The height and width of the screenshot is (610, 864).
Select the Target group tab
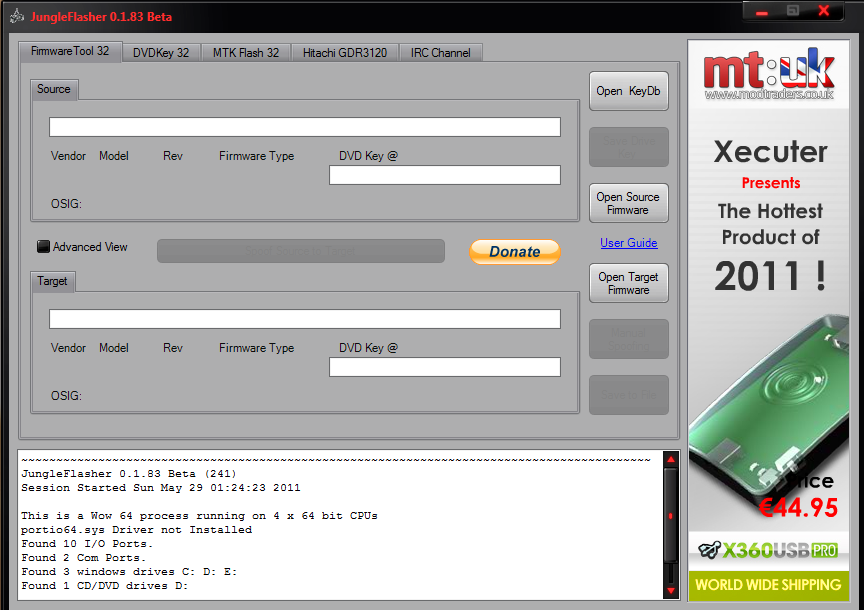click(52, 281)
